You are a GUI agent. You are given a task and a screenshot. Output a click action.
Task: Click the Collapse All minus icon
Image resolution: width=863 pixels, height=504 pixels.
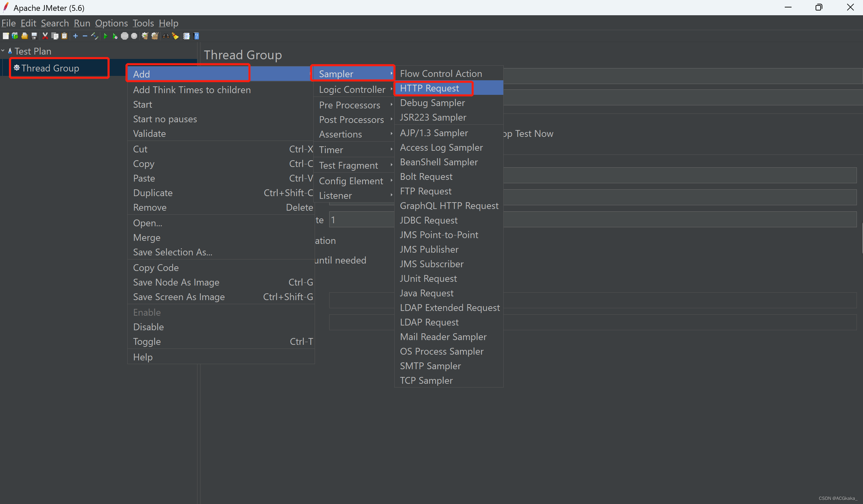(85, 36)
